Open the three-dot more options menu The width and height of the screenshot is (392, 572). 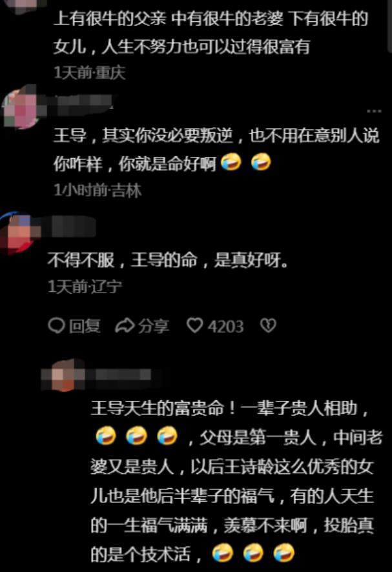[374, 111]
